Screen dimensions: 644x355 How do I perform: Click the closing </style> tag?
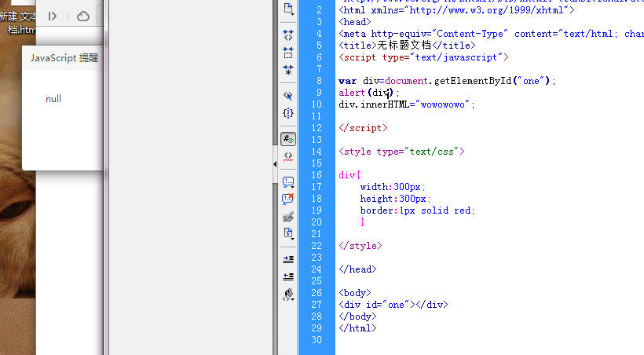tap(360, 246)
